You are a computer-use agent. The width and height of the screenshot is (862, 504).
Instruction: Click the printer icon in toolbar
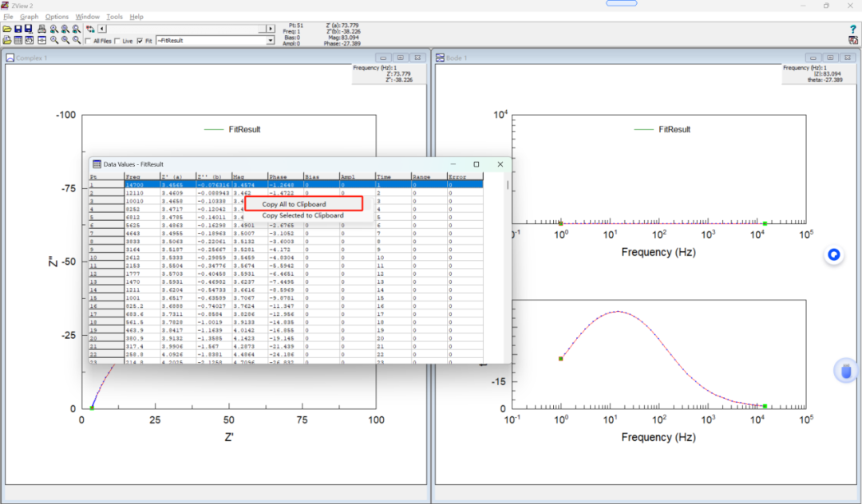[42, 29]
